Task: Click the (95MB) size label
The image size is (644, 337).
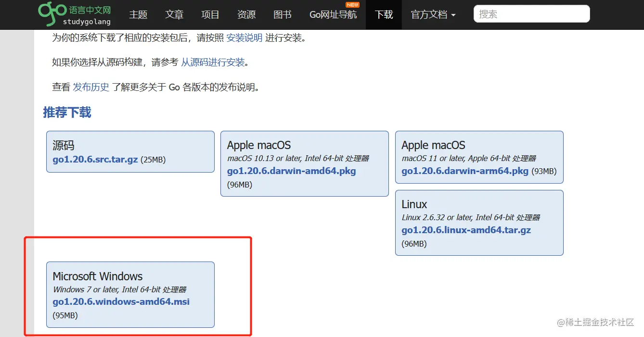Action: point(65,316)
